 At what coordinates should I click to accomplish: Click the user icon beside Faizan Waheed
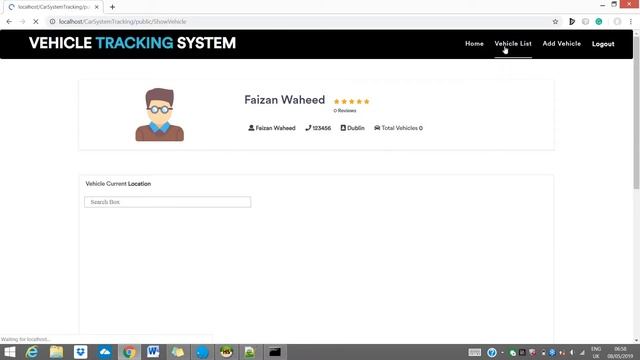click(x=251, y=128)
